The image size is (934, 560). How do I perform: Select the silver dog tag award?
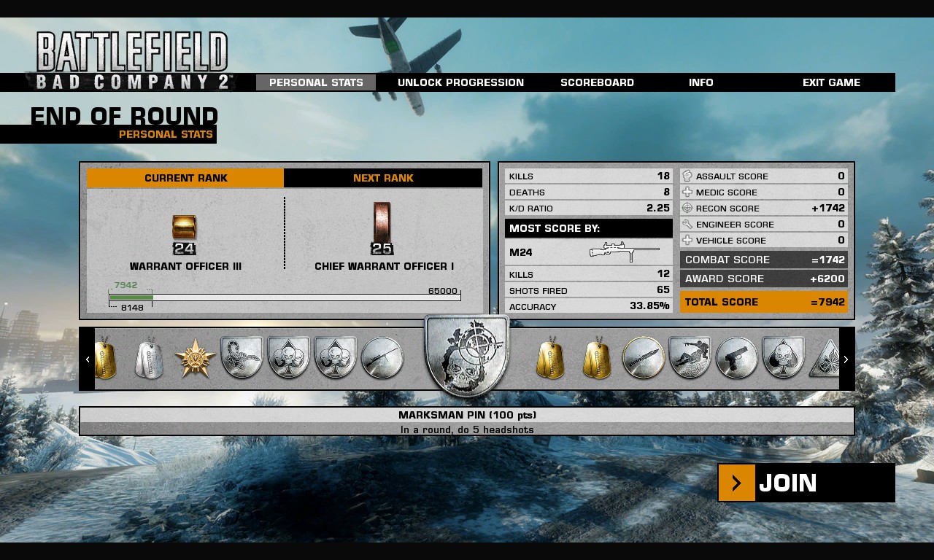point(150,359)
